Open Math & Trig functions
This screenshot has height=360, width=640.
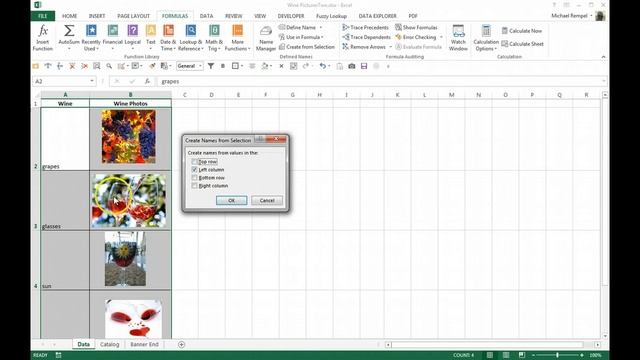(x=214, y=38)
